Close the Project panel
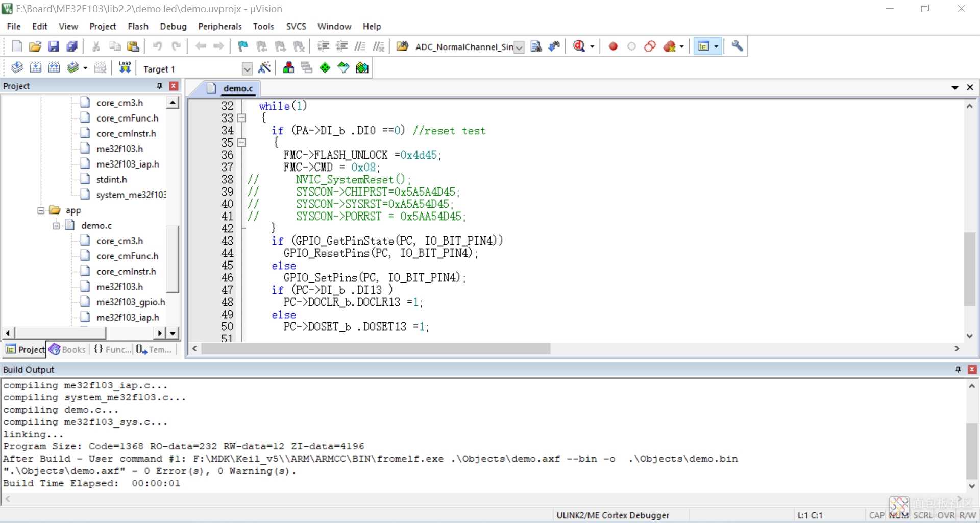This screenshot has height=523, width=980. click(x=174, y=86)
